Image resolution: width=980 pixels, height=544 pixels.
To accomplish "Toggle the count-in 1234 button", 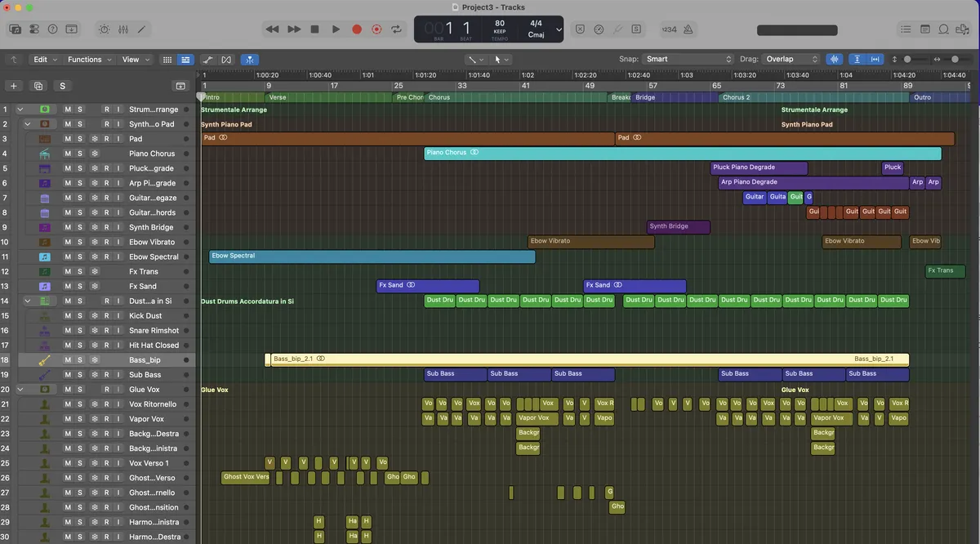I will 669,29.
